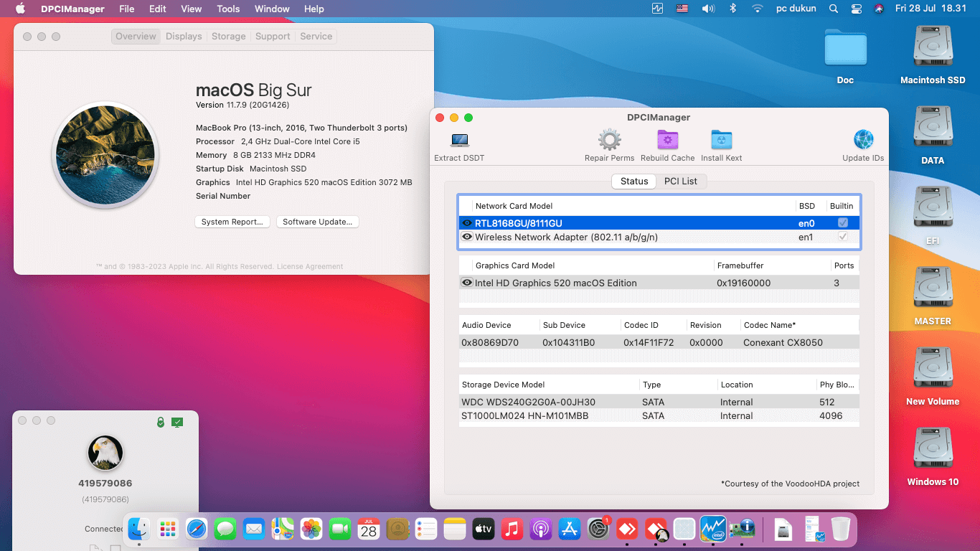980x551 pixels.
Task: Open the Service tab in About This Mac
Action: tap(316, 37)
